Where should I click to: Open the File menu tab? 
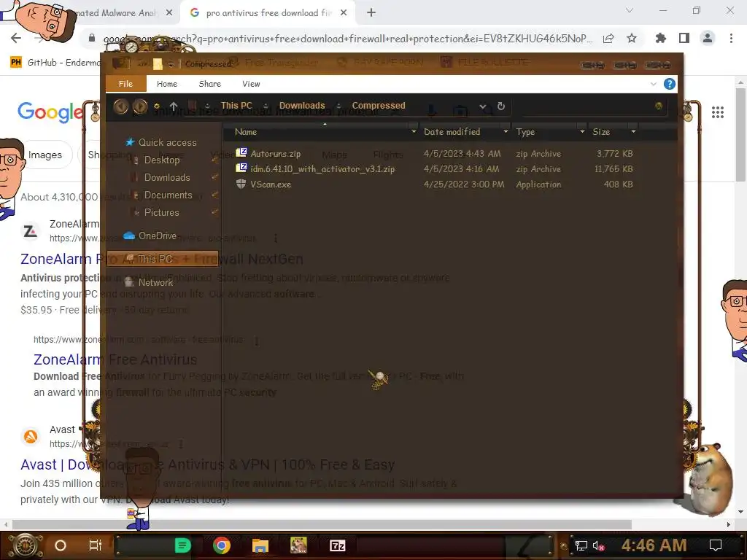click(x=125, y=84)
